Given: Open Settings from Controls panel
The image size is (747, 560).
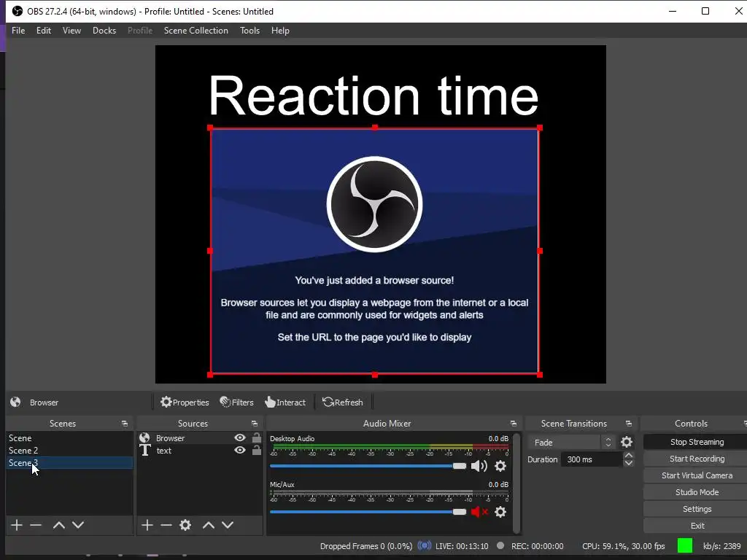Looking at the screenshot, I should [697, 509].
